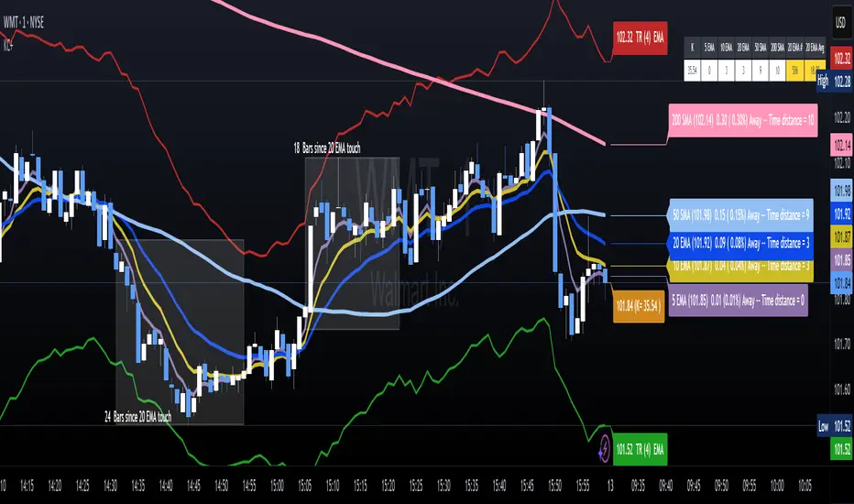854x504 pixels.
Task: Select the KC+ indicator legend
Action: (8, 46)
